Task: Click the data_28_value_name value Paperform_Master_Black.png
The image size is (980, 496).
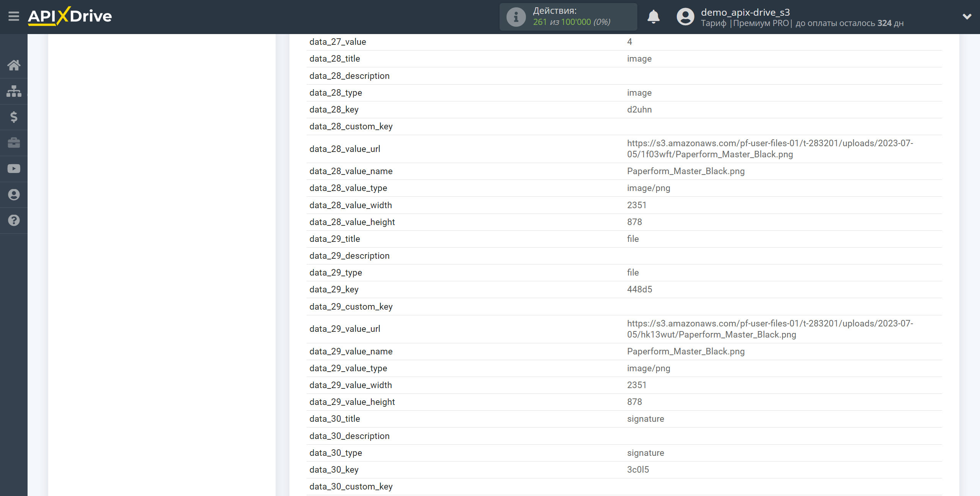Action: tap(686, 171)
